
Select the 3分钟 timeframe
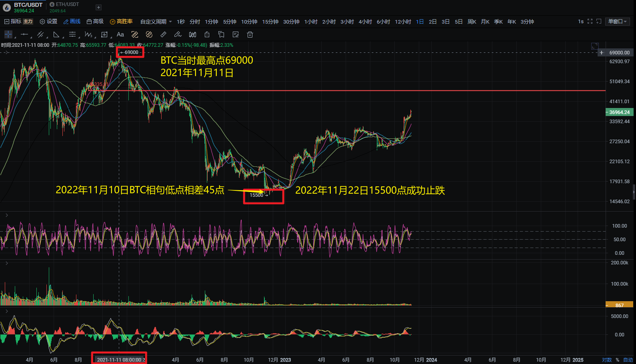click(527, 22)
